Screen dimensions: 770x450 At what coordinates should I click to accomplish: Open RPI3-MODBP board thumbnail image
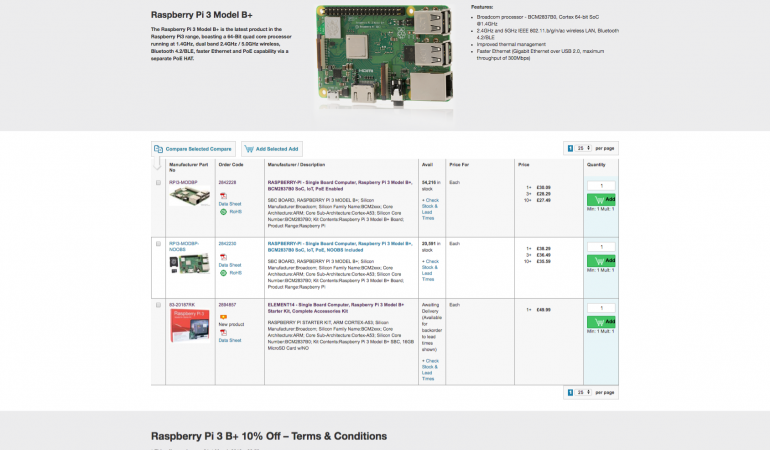pyautogui.click(x=190, y=196)
